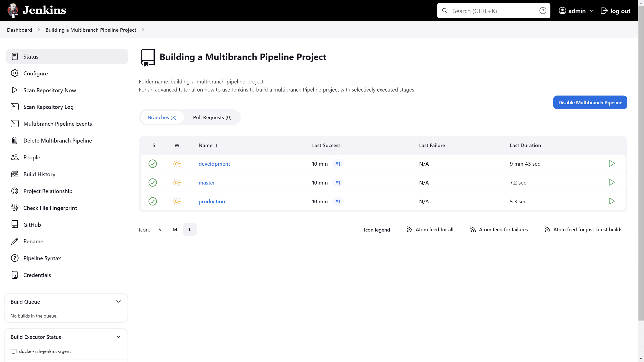The width and height of the screenshot is (644, 362).
Task: Switch to Pull Requests tab
Action: [x=212, y=117]
